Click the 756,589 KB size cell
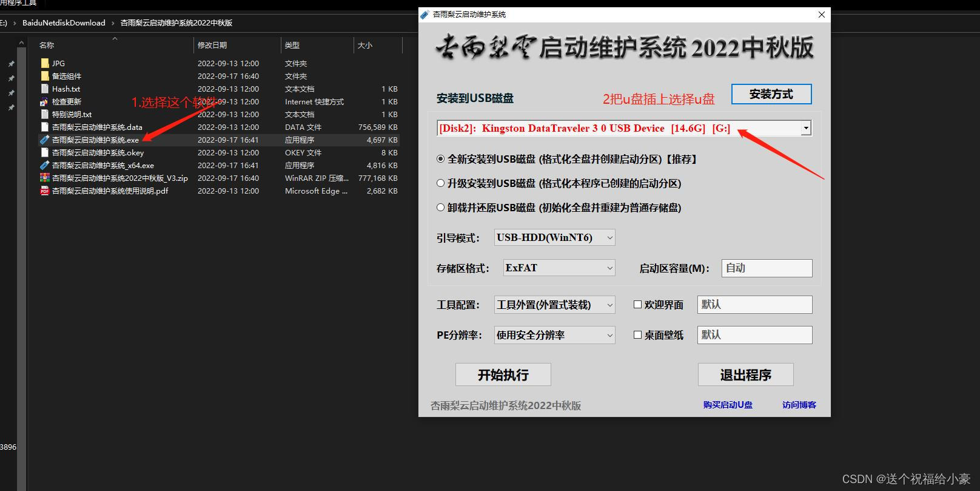 click(378, 127)
